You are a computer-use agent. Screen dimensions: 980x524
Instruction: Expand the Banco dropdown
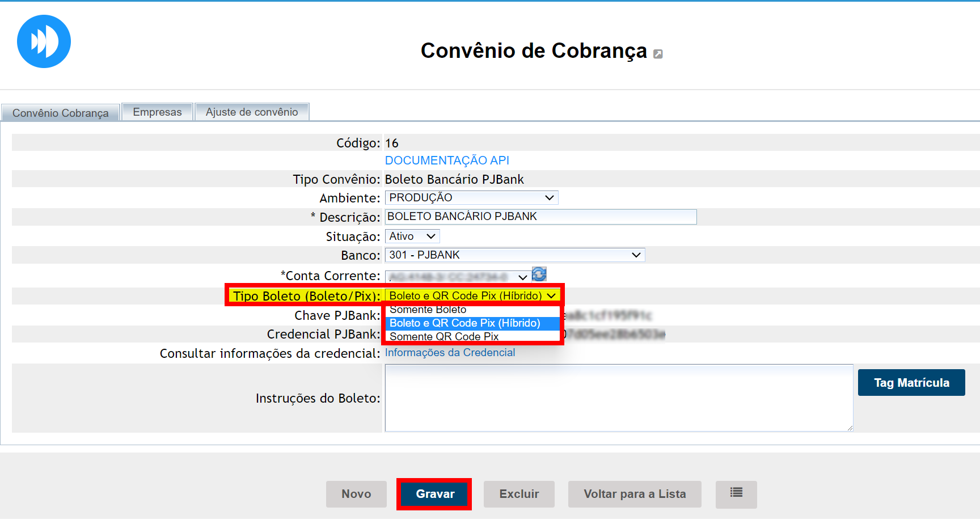[x=514, y=255]
